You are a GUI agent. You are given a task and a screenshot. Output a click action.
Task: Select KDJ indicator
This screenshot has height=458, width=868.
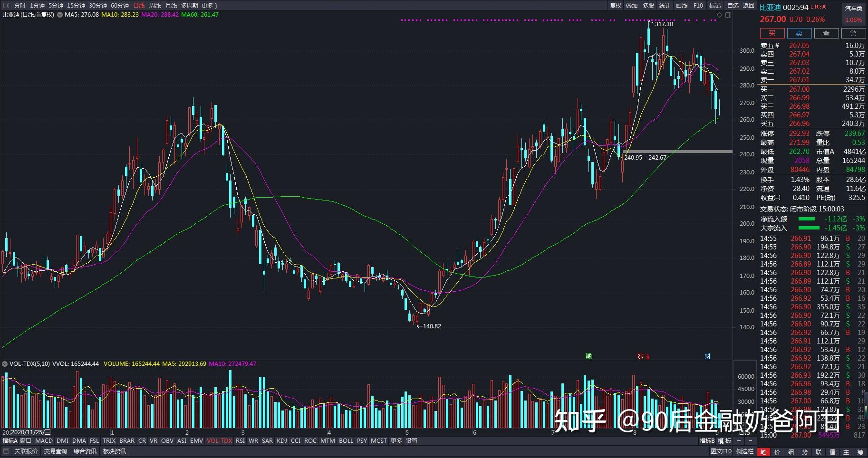tap(282, 441)
